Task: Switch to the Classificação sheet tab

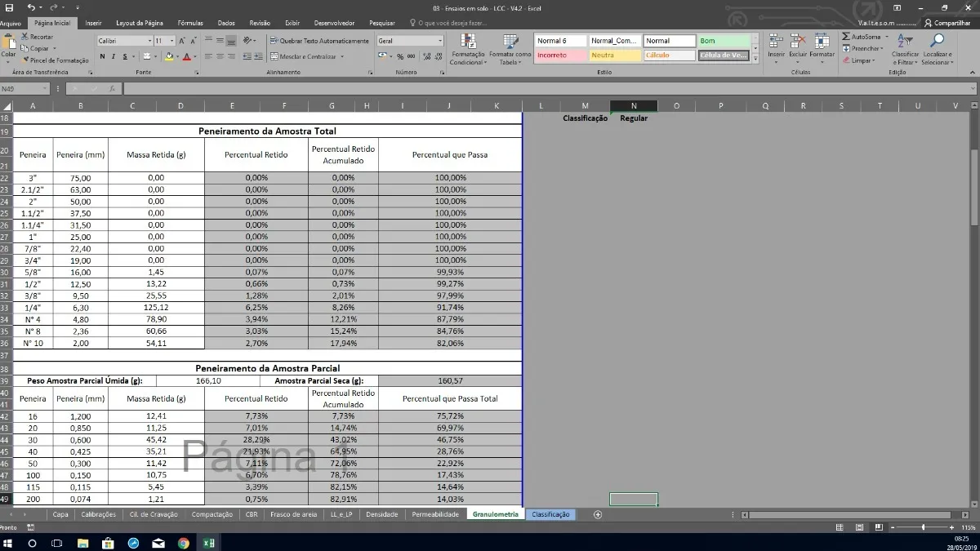Action: 550,514
